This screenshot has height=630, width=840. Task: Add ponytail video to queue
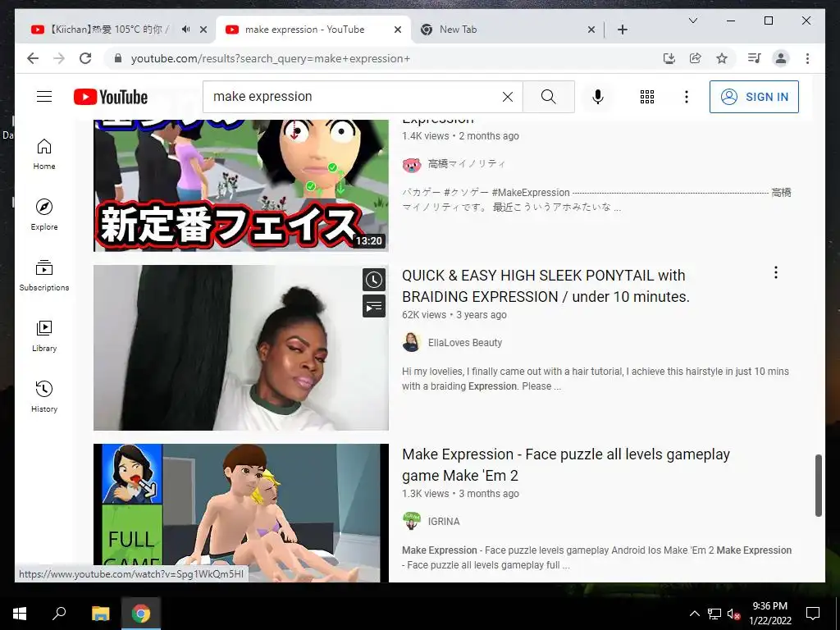pos(374,306)
